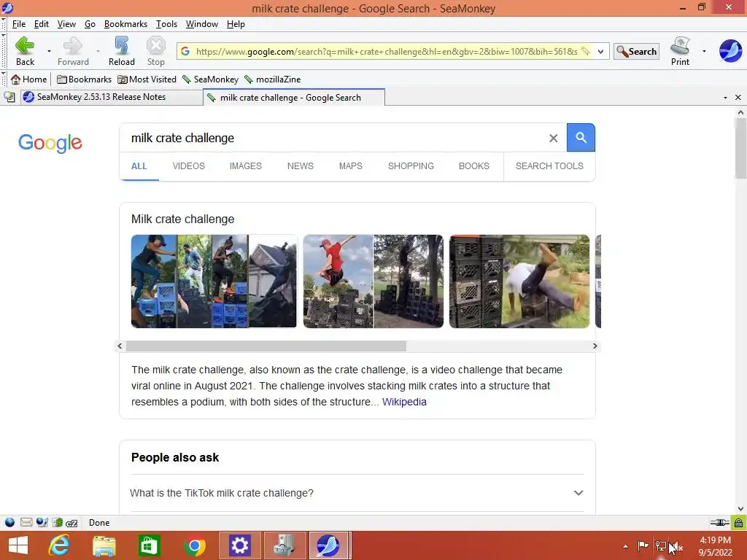Switch to IMAGES results
The height and width of the screenshot is (560, 747).
(245, 166)
